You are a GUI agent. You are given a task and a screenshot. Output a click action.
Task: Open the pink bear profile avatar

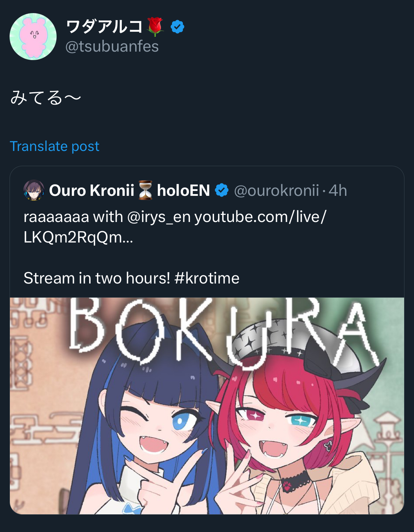point(33,37)
